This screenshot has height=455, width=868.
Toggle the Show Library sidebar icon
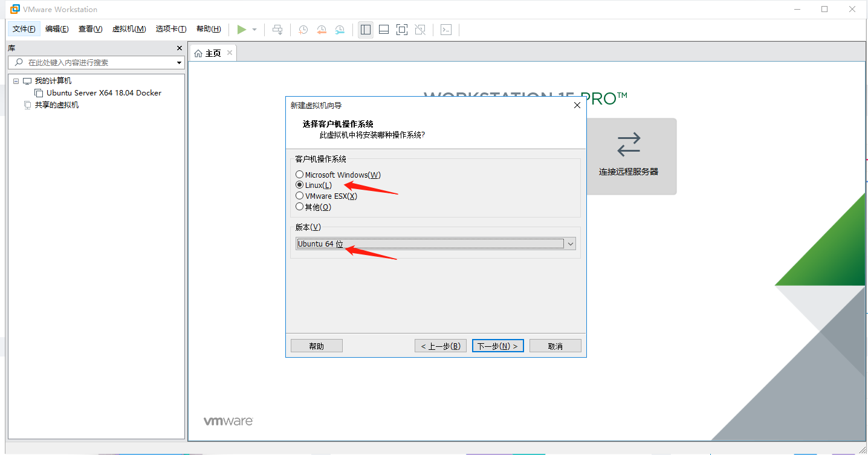click(366, 30)
